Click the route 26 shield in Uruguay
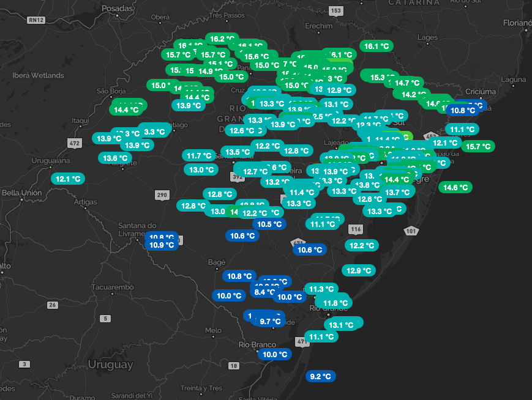This screenshot has width=532, height=400. (53, 305)
